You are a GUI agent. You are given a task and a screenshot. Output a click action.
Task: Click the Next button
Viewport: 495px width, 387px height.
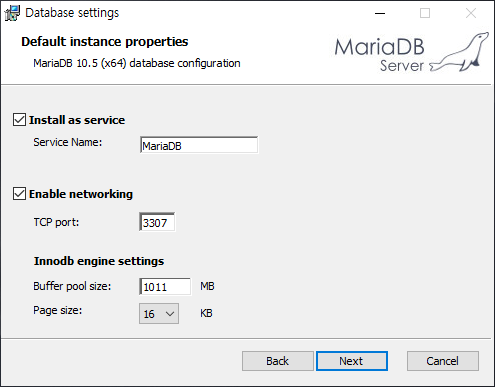click(x=352, y=361)
